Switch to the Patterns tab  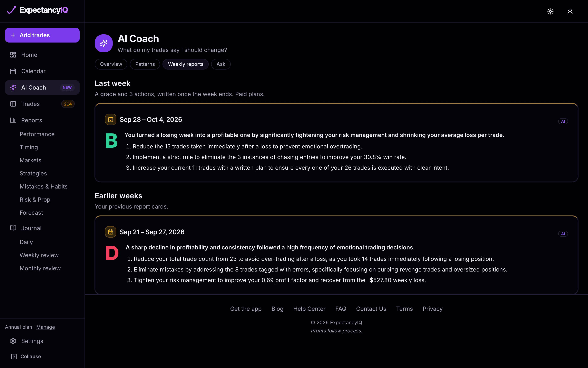(x=145, y=64)
